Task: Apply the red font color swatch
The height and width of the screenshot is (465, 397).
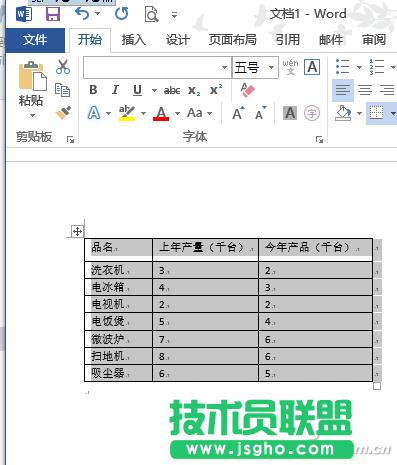Action: (x=161, y=113)
